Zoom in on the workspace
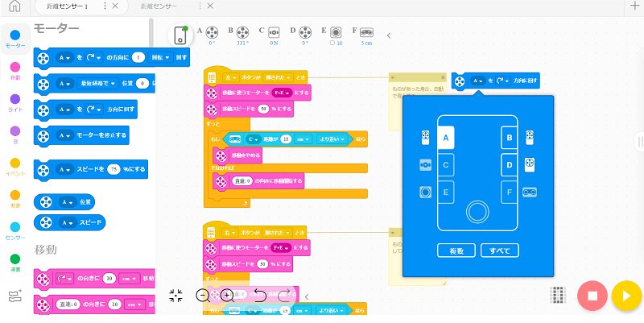Screen dimensions: 644x323 (227, 295)
